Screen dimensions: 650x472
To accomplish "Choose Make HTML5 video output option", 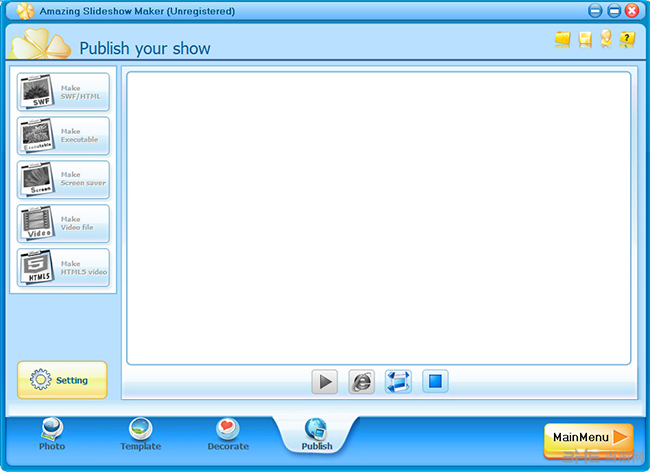I will 63,268.
